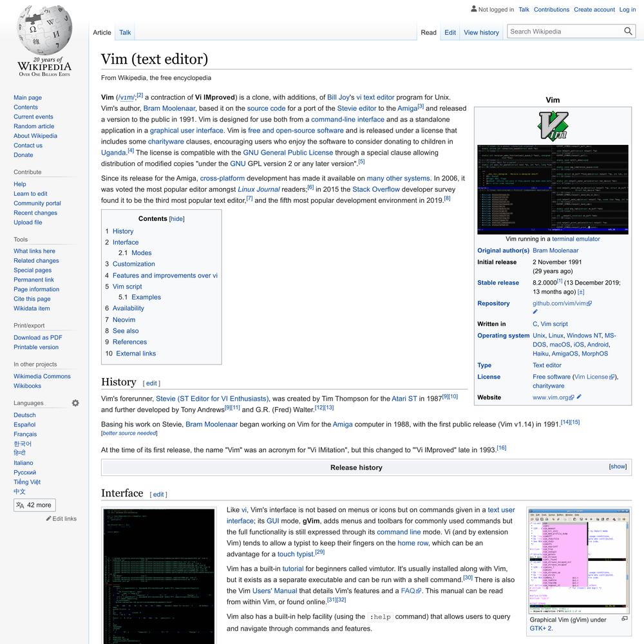Click the pencil icon next to www.vim.org
The image size is (644, 644).
click(579, 397)
